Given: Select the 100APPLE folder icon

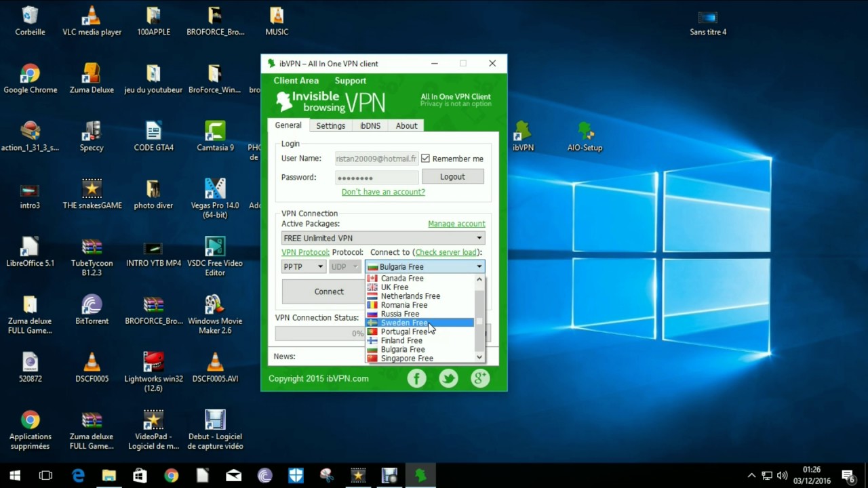Looking at the screenshot, I should coord(153,21).
